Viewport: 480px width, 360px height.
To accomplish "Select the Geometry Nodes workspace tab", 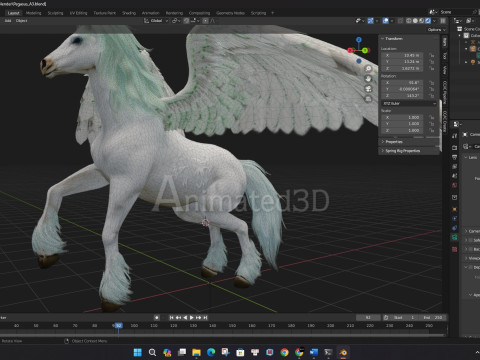I will tap(230, 13).
